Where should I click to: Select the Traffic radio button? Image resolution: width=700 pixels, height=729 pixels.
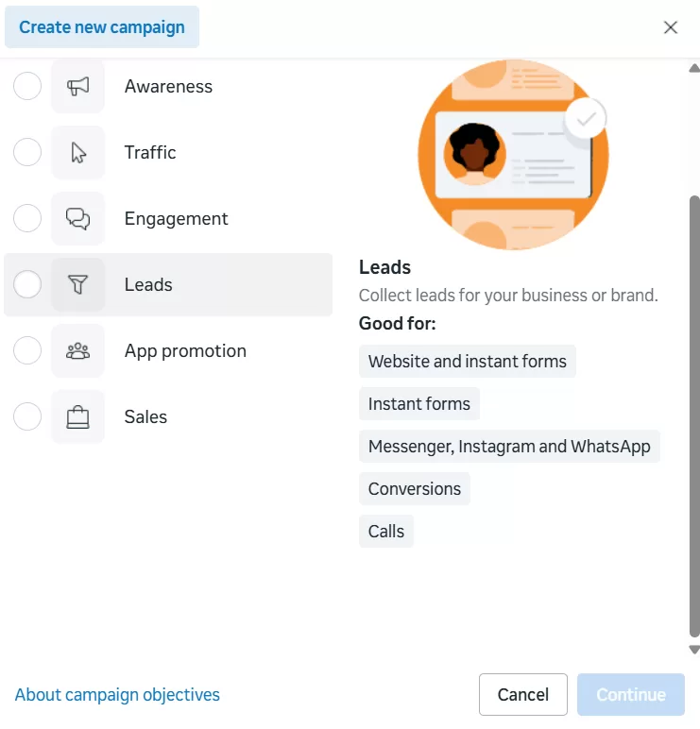27,153
